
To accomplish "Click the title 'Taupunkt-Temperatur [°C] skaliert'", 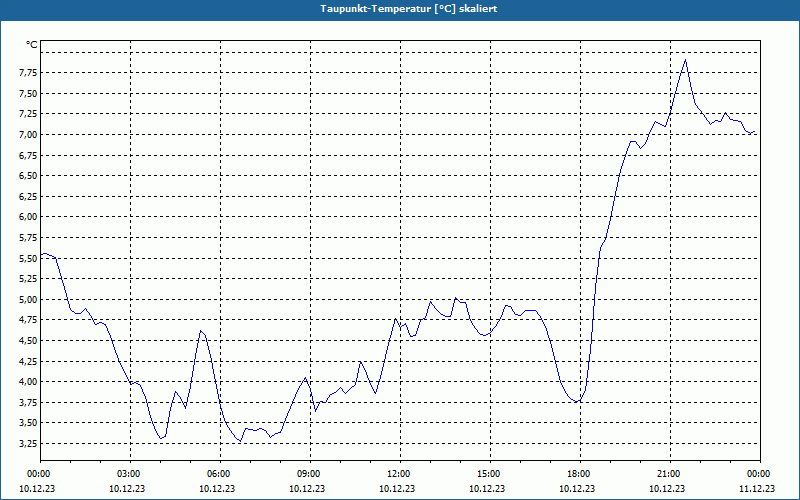I will click(x=409, y=9).
